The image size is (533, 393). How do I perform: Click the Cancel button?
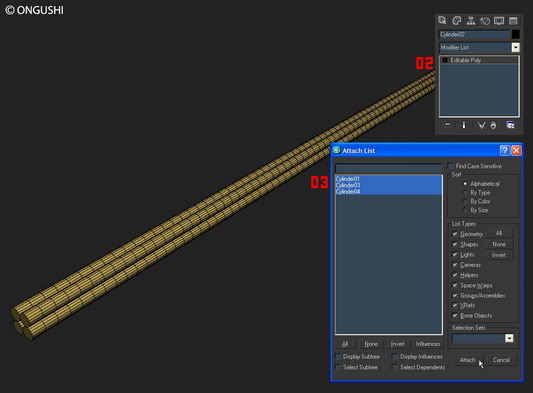pyautogui.click(x=501, y=360)
